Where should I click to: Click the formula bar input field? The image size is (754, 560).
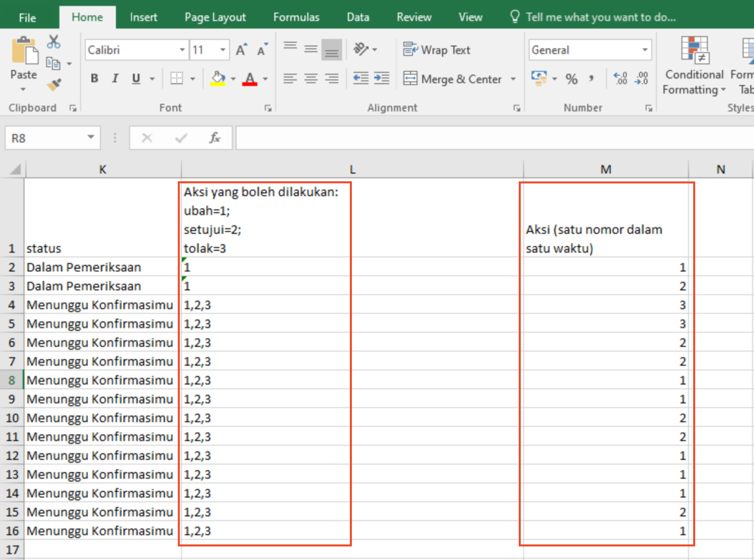pyautogui.click(x=493, y=138)
